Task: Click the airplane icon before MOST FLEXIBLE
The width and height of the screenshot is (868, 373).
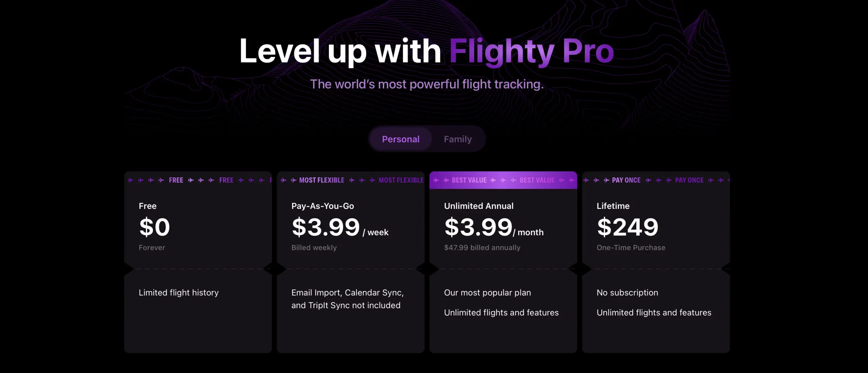Action: (294, 180)
